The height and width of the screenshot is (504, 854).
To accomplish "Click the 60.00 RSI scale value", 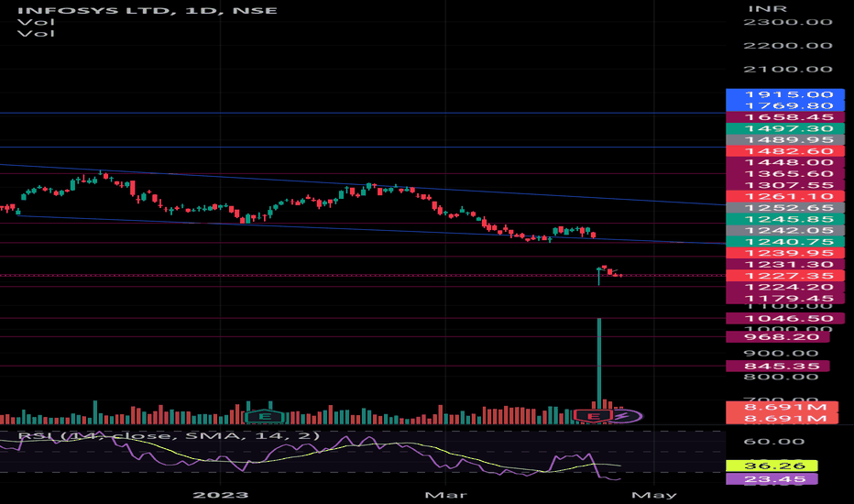I will coord(773,442).
